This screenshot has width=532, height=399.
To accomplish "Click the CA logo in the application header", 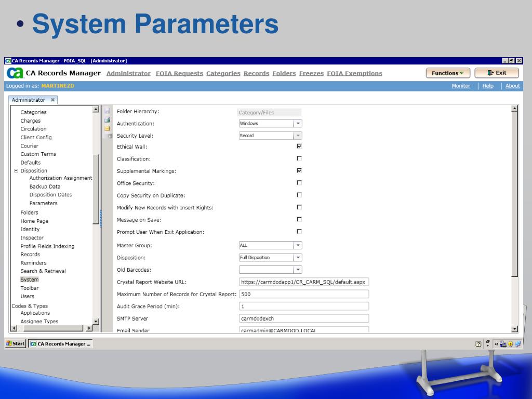I will click(15, 73).
